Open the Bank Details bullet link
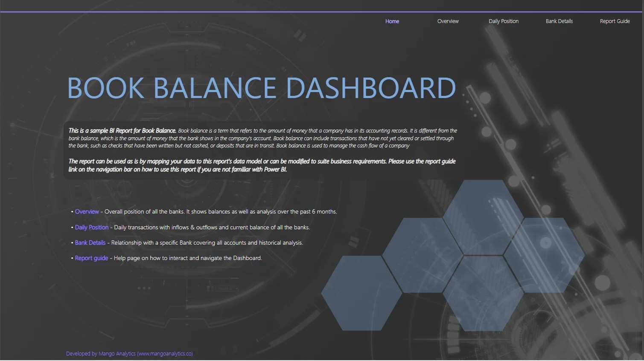 coord(90,243)
